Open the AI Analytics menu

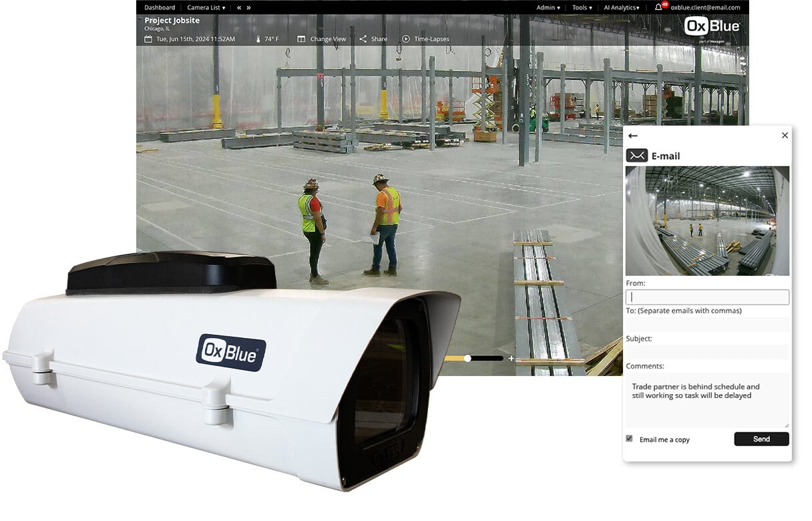click(620, 7)
